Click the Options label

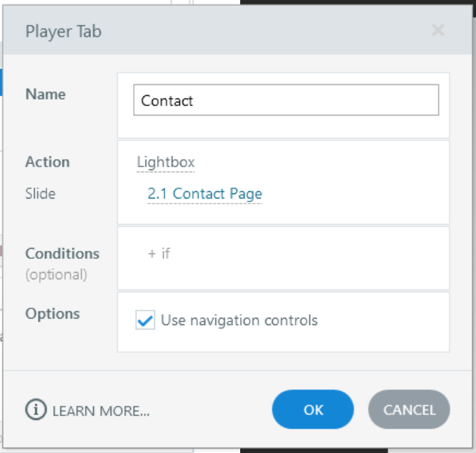coord(52,314)
